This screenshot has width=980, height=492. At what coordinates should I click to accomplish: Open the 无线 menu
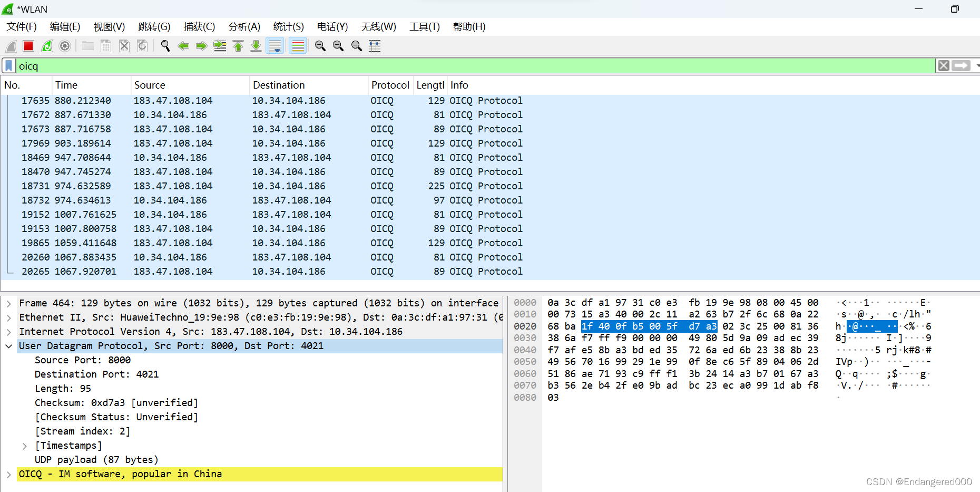[378, 26]
